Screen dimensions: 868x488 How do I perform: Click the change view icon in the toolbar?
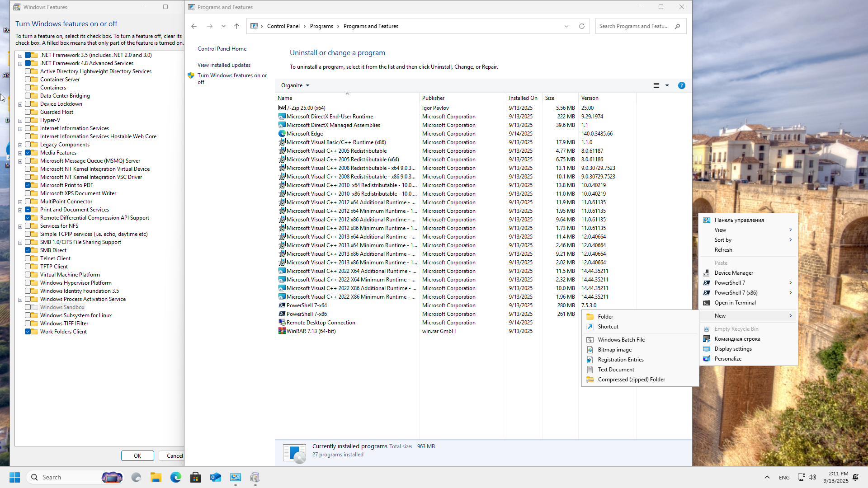click(656, 85)
